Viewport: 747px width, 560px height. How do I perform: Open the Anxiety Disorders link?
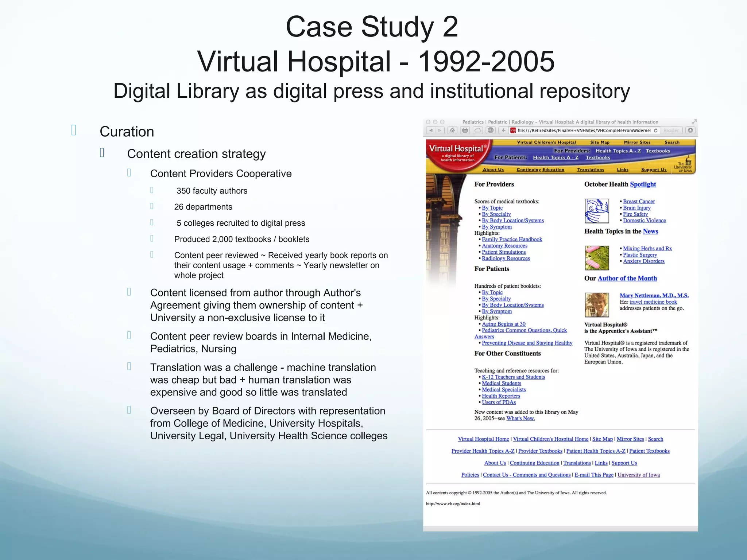643,261
